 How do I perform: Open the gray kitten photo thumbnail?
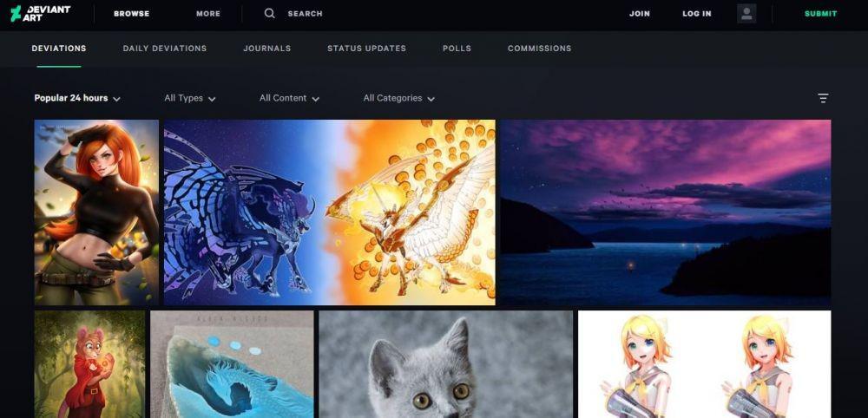445,364
